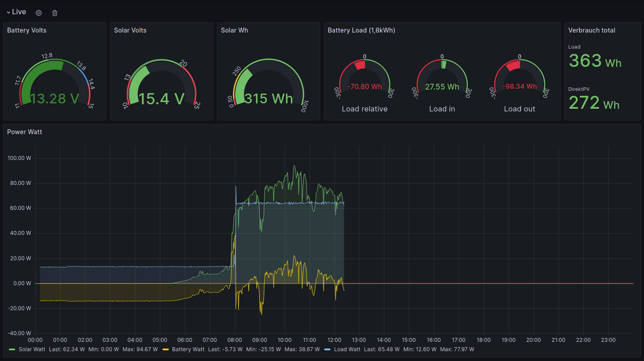Click the 272 Wh DirektPV stat value
Screen dimensions: 644x361
[594, 103]
